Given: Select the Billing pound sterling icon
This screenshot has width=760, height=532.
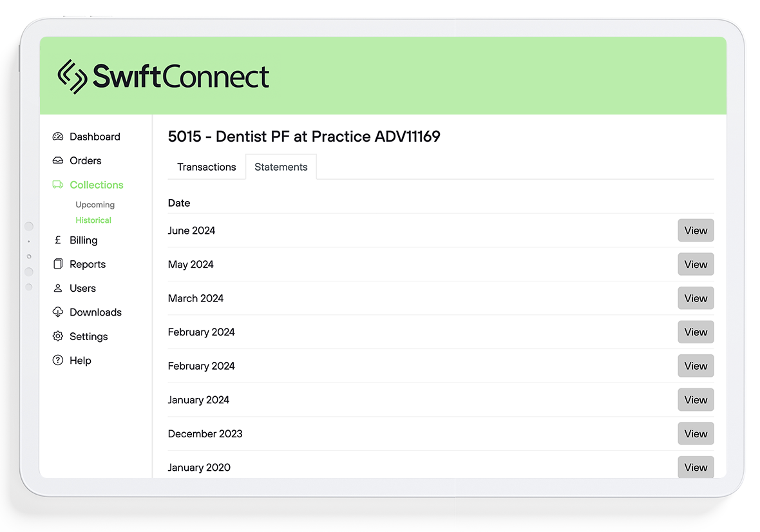Looking at the screenshot, I should coord(58,240).
